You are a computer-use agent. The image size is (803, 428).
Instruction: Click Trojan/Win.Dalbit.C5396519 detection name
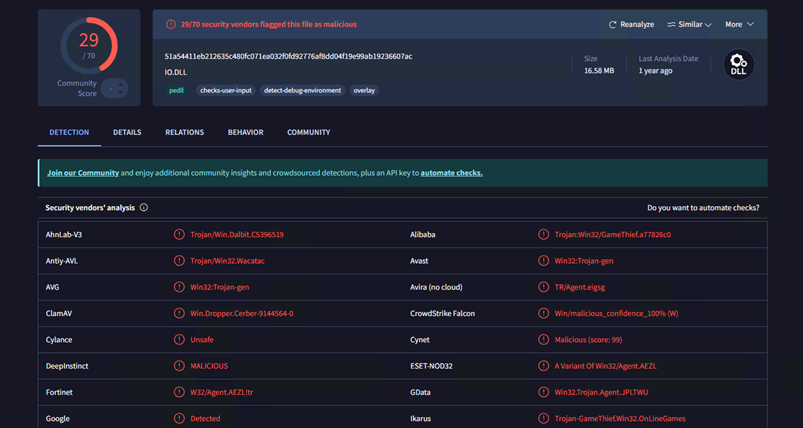[x=237, y=234]
